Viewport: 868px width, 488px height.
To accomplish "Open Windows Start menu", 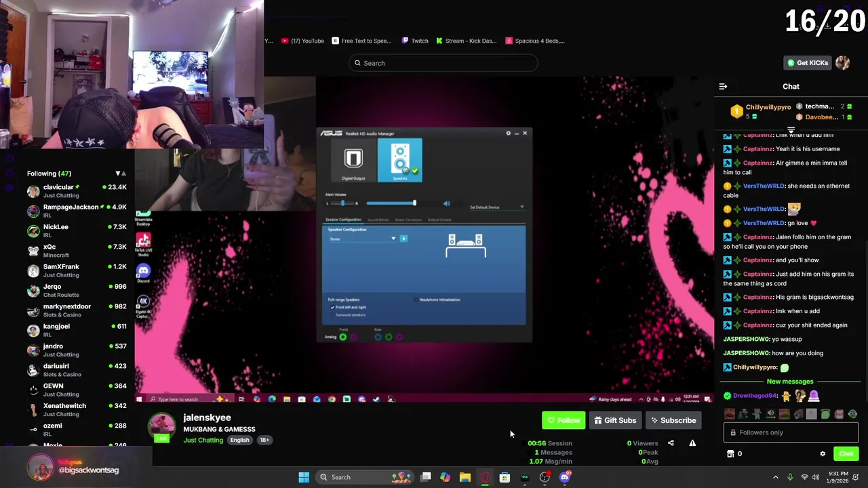I will click(304, 477).
